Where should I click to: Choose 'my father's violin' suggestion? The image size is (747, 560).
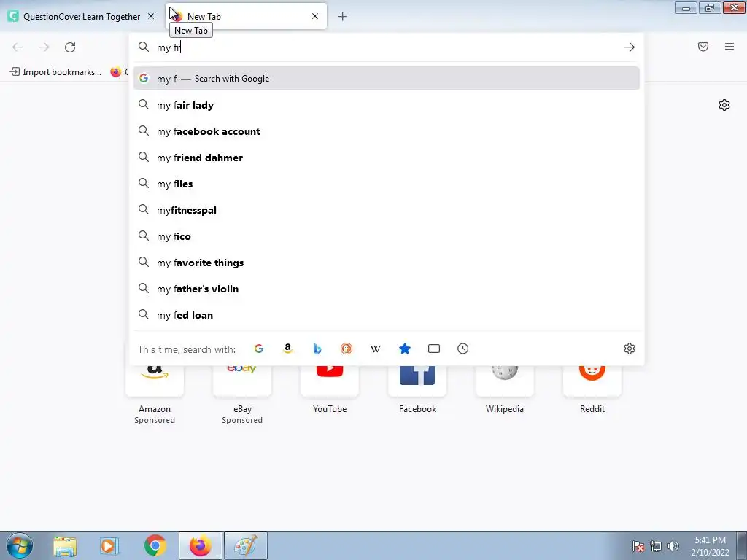pos(387,289)
